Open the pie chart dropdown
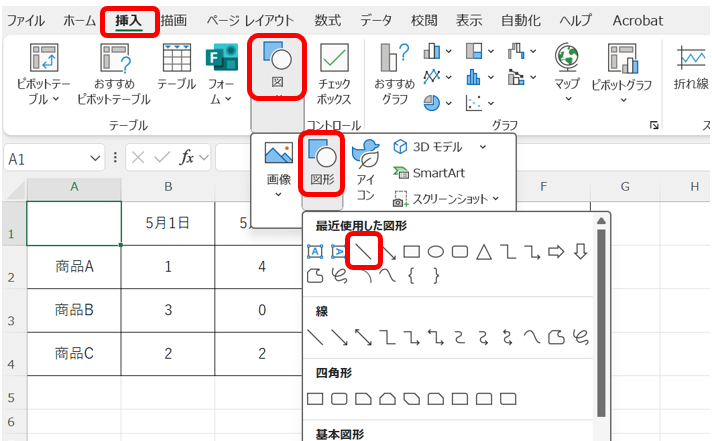Image resolution: width=712 pixels, height=441 pixels. (x=437, y=103)
